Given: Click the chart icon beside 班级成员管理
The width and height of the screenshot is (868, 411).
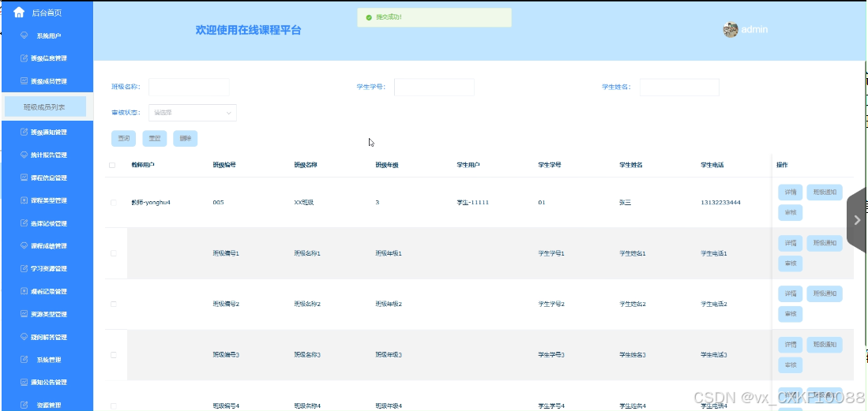Looking at the screenshot, I should [24, 80].
